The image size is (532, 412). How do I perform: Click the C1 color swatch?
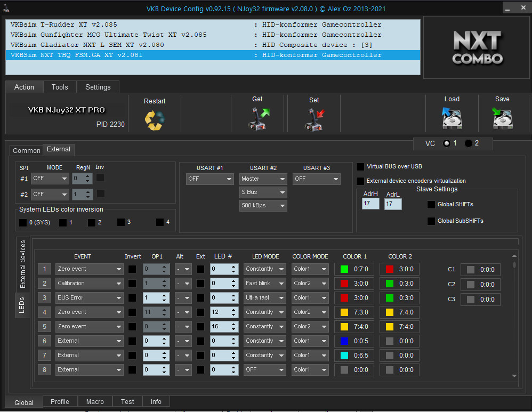coord(471,270)
